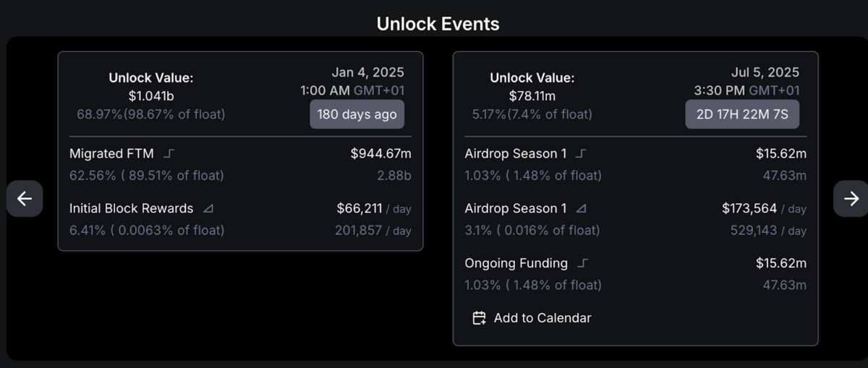Click the cliff icon next to first Airdrop Season 1
868x368 pixels.
(582, 153)
